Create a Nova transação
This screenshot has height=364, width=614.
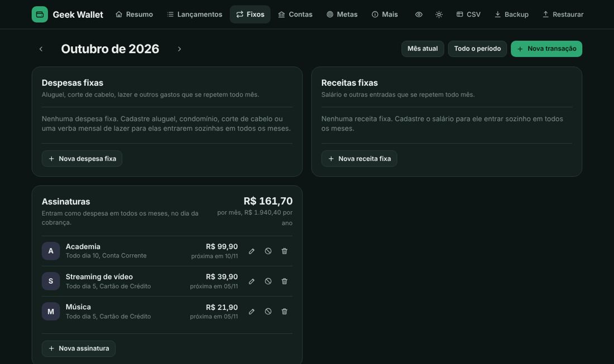[x=546, y=49]
